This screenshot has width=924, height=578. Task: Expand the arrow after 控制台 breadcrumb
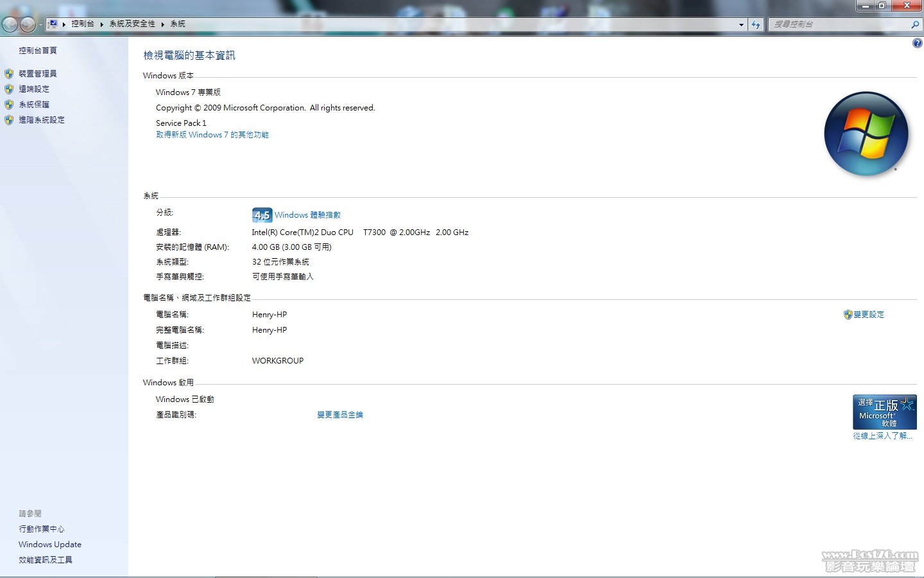coord(101,24)
